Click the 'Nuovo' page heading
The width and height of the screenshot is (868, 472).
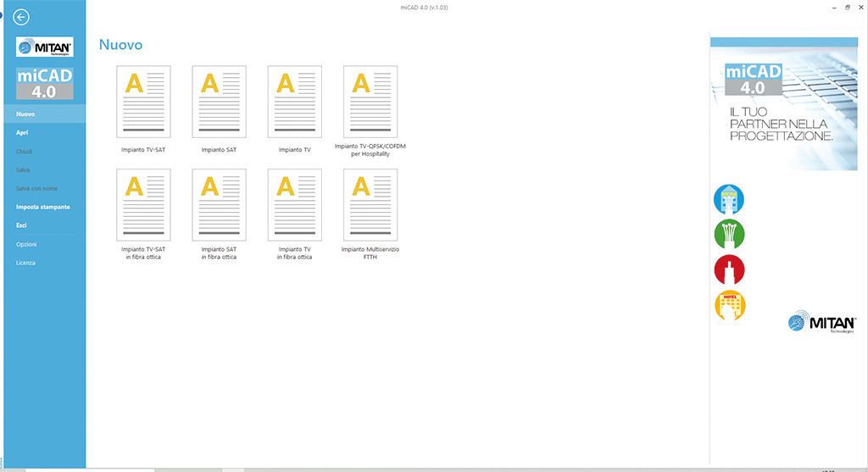coord(120,45)
